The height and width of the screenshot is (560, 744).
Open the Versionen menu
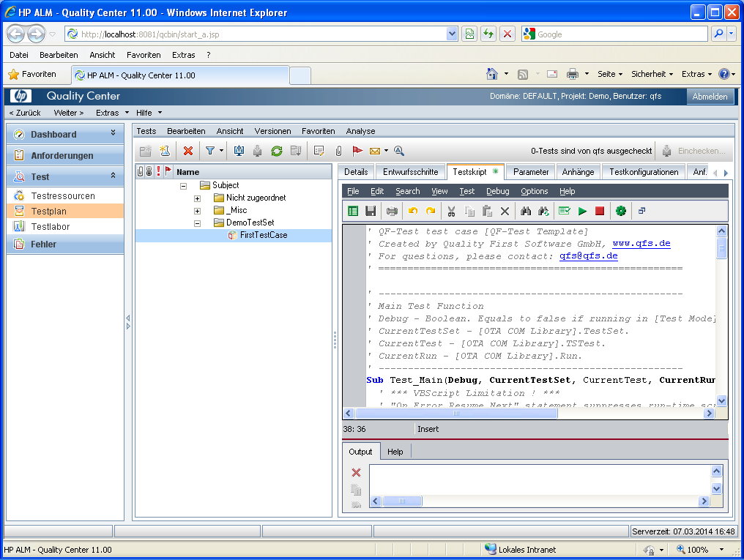(x=272, y=131)
